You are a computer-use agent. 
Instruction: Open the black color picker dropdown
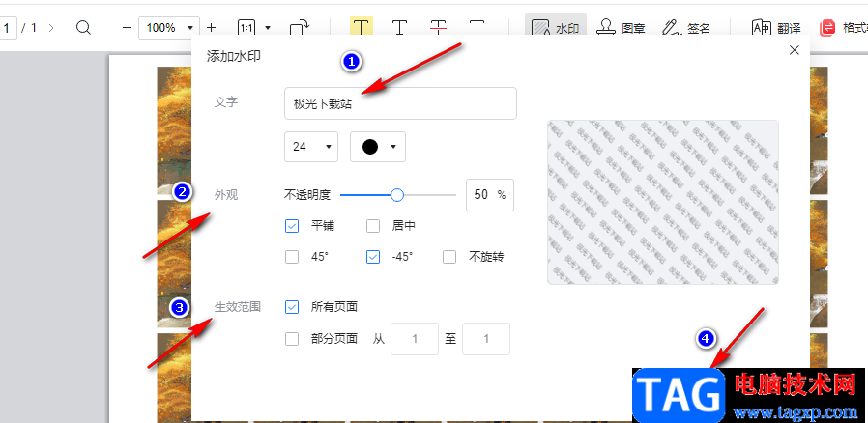pyautogui.click(x=378, y=147)
